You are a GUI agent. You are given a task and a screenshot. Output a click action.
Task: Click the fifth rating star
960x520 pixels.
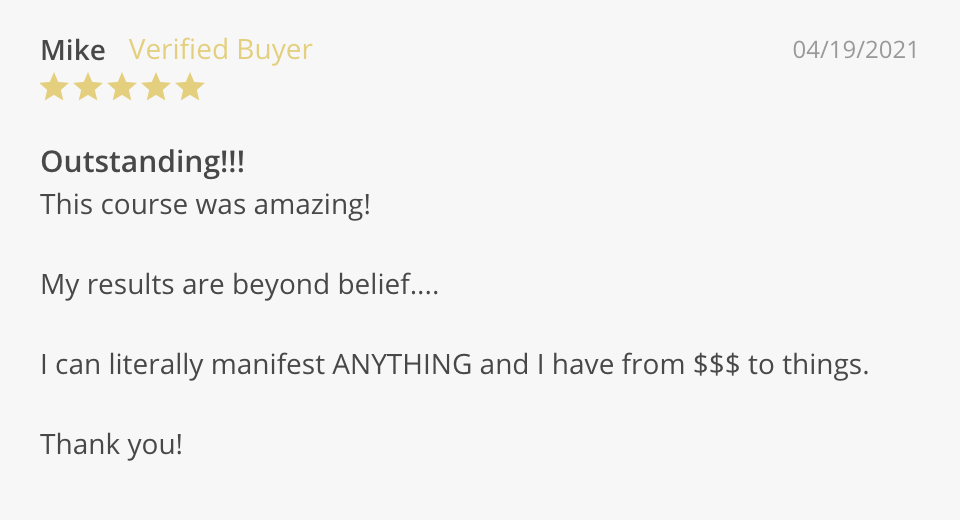click(190, 88)
